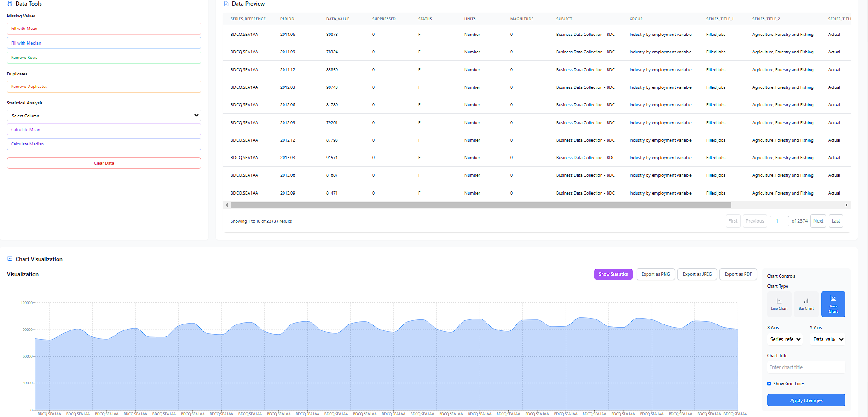The image size is (868, 417).
Task: Click the table scrollbar left arrow
Action: pyautogui.click(x=227, y=205)
